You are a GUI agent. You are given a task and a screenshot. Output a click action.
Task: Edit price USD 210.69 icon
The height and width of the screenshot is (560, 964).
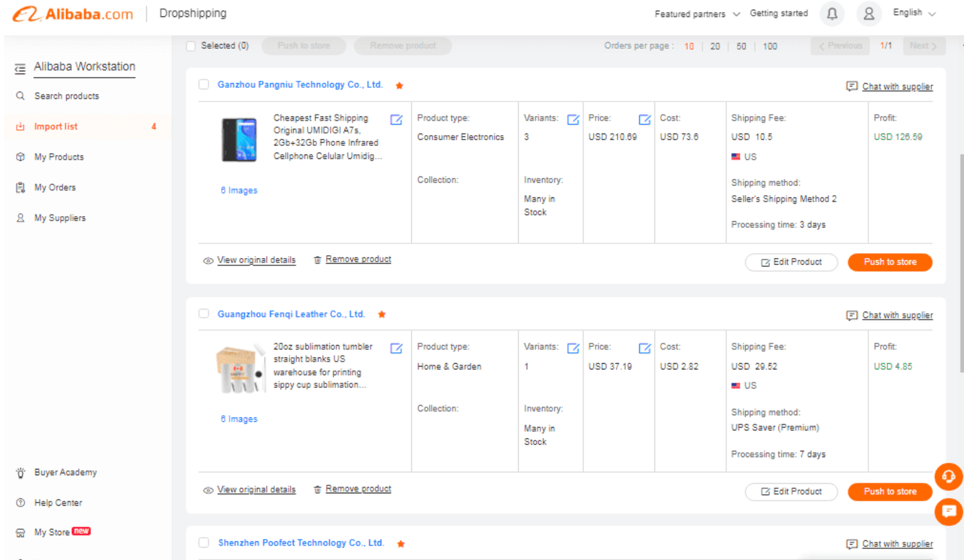(644, 119)
